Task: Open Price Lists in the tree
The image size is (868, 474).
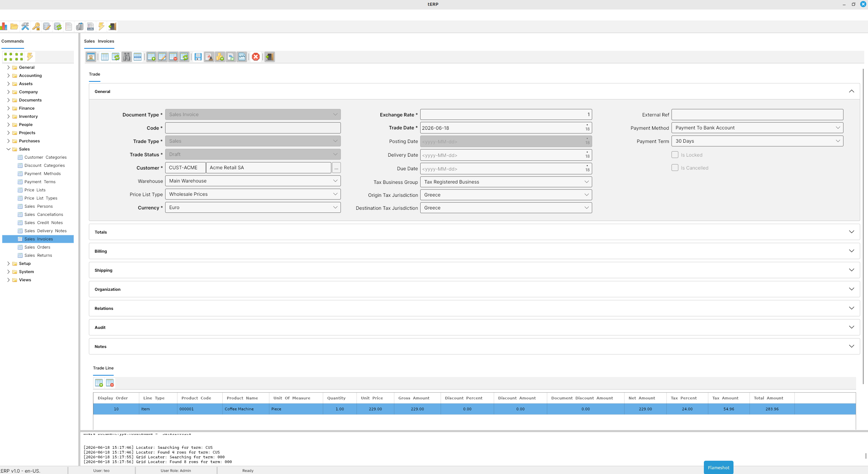Action: [35, 190]
